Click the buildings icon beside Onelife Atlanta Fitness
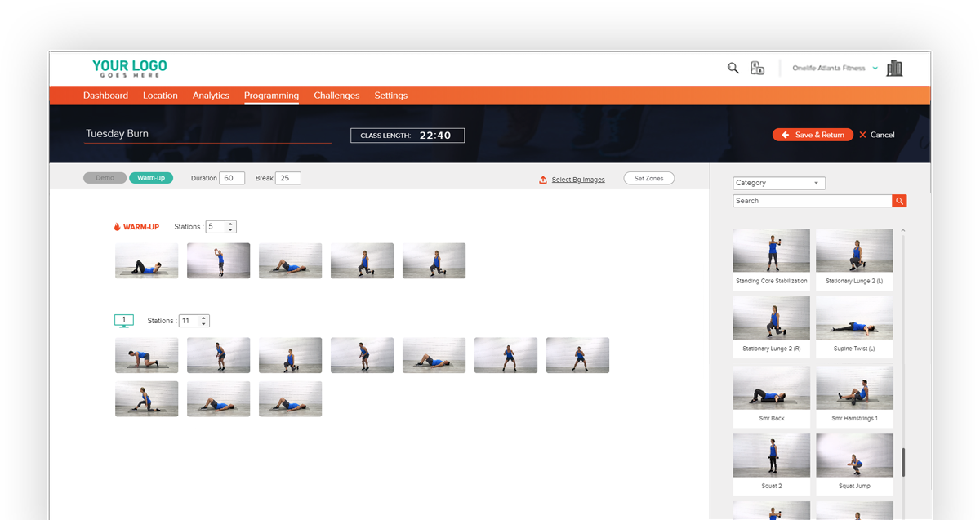Screen dimensions: 980x520 (x=894, y=68)
